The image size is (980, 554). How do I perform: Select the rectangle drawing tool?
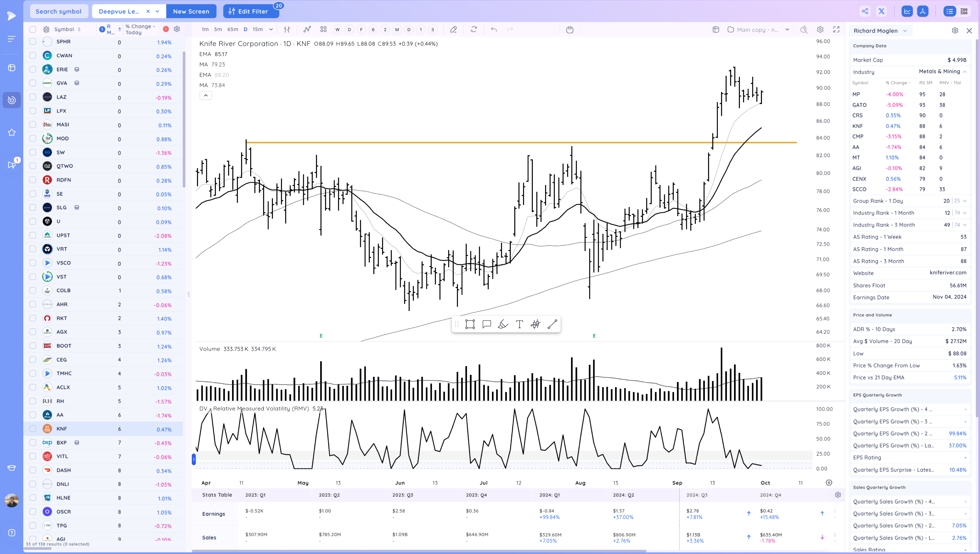point(470,324)
